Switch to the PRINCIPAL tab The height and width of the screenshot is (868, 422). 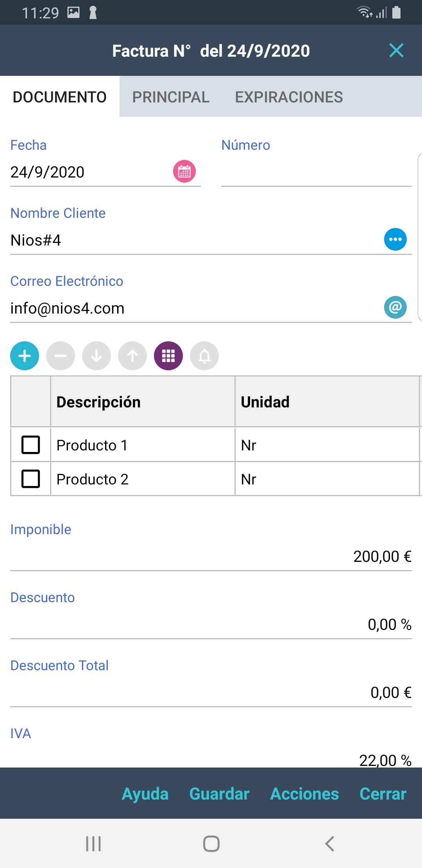coord(171,97)
